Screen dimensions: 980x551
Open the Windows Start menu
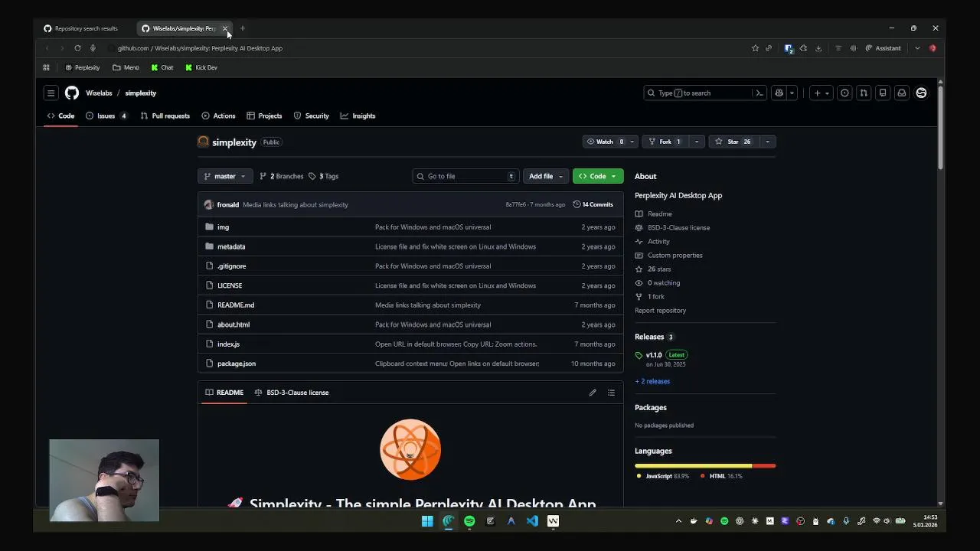click(427, 521)
